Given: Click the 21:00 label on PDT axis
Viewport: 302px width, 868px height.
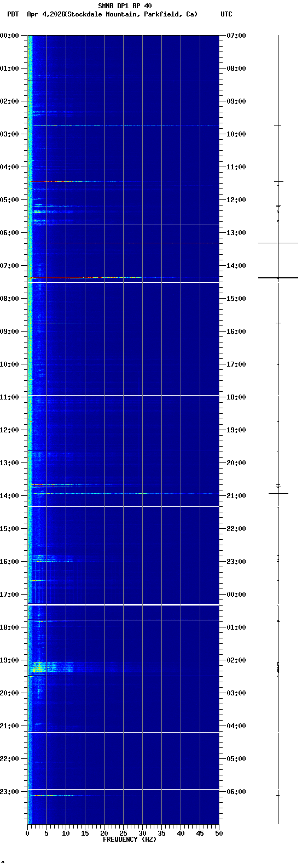Looking at the screenshot, I should [x=9, y=726].
